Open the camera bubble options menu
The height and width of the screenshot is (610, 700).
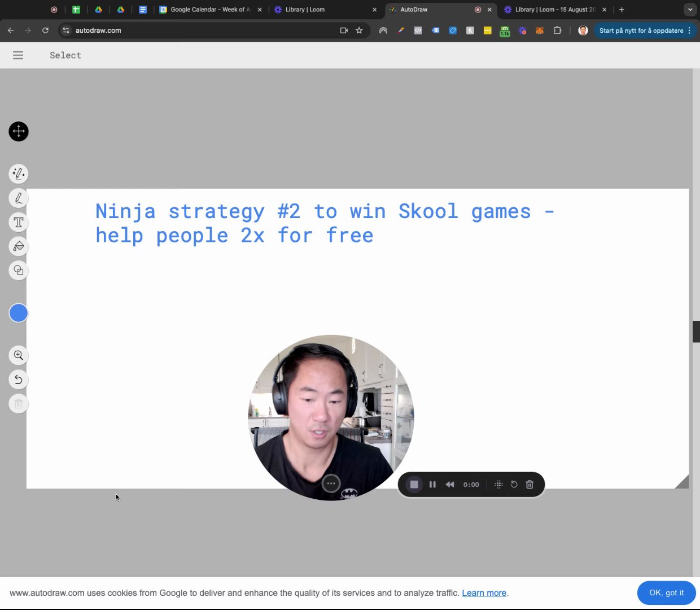[x=331, y=483]
